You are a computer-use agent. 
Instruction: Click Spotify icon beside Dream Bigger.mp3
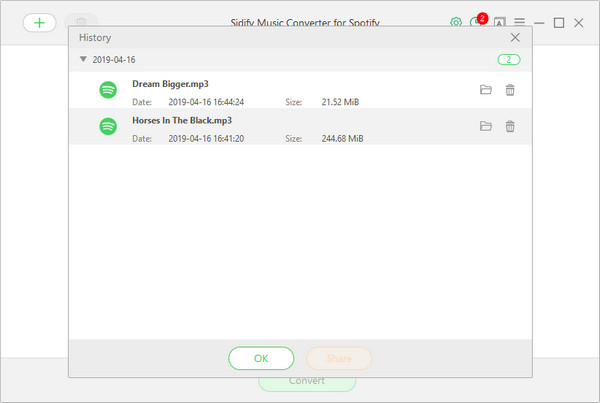coord(108,90)
